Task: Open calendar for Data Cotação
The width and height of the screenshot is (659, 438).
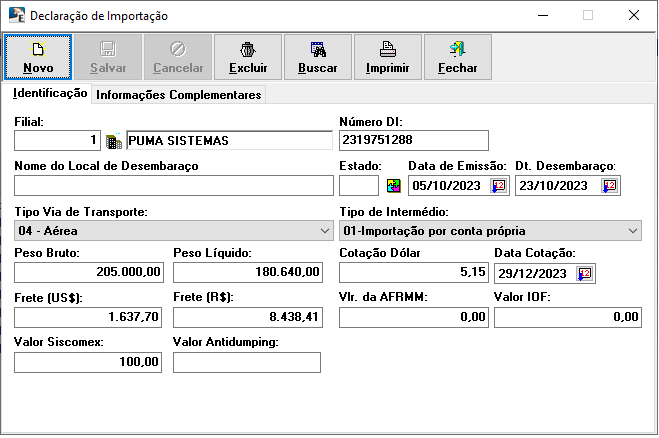Action: click(585, 274)
